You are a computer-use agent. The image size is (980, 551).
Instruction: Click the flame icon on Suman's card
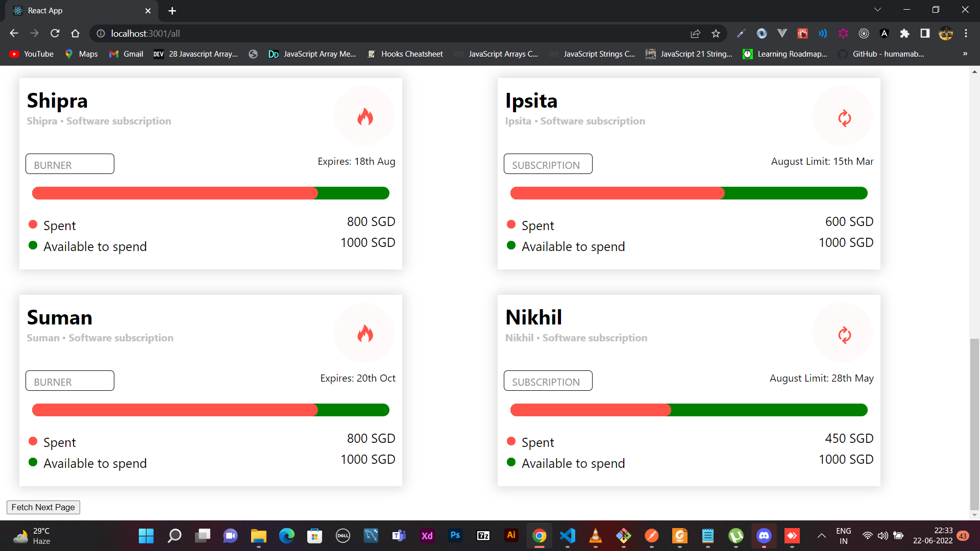point(364,332)
